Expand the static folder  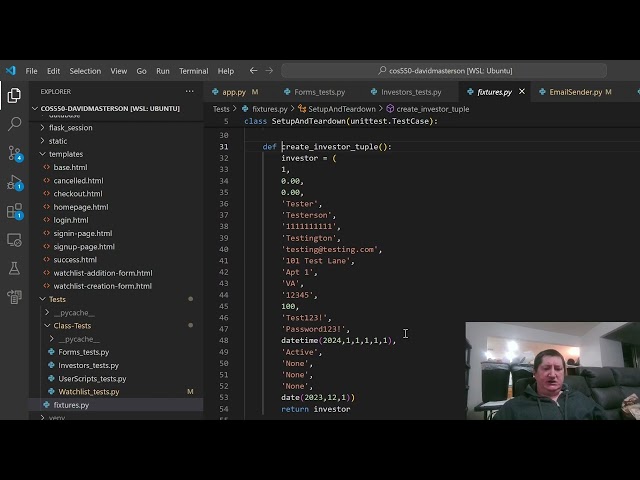click(x=58, y=141)
